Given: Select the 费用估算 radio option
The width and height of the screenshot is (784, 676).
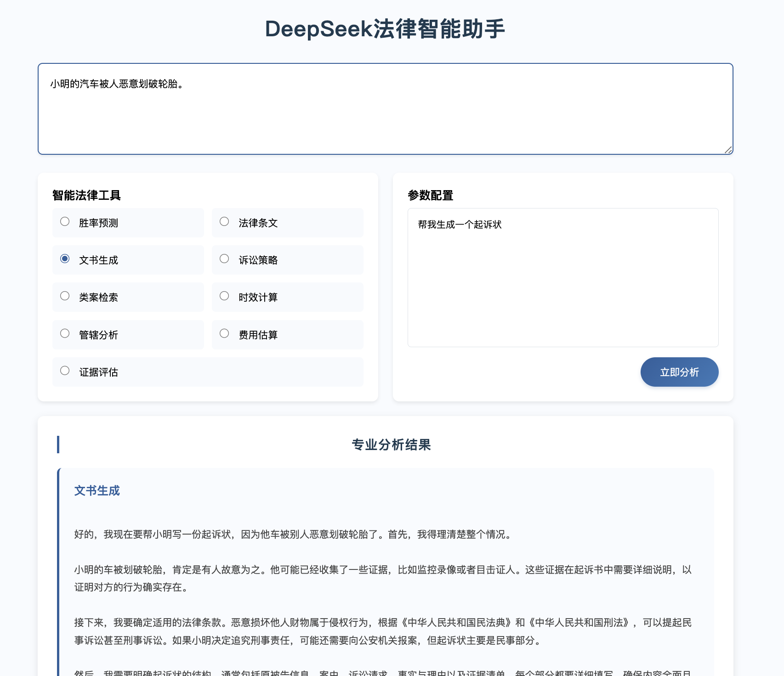Looking at the screenshot, I should coord(224,334).
